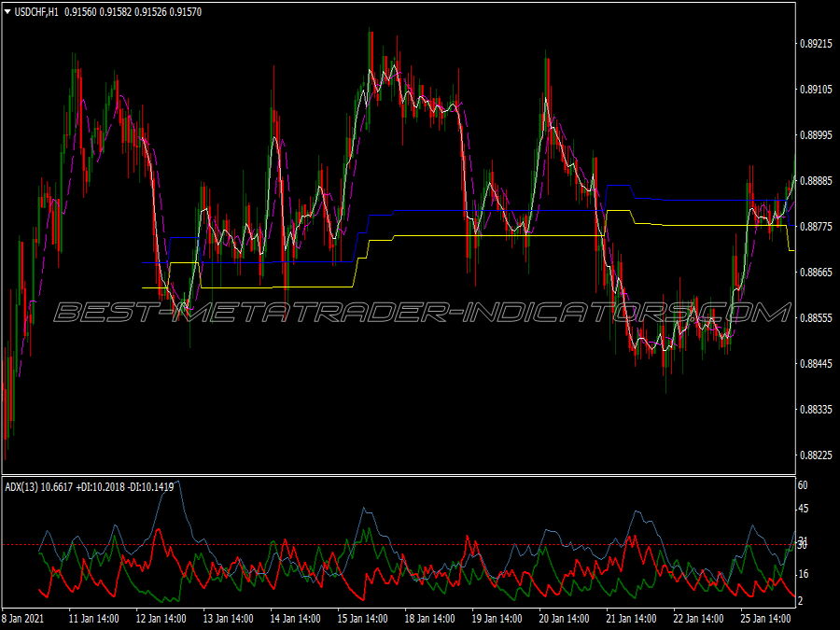840x630 pixels.
Task: Click the ADX scale value 60
Action: coord(803,485)
